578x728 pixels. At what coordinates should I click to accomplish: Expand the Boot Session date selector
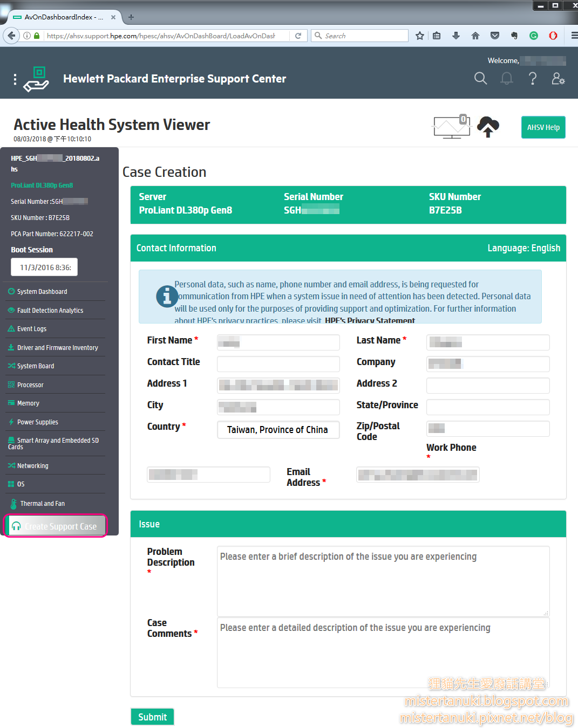coord(44,267)
